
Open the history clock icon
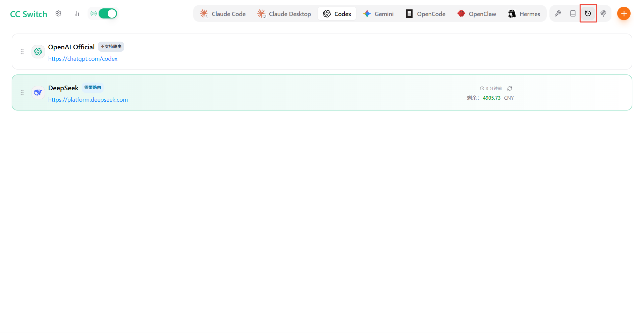[588, 13]
